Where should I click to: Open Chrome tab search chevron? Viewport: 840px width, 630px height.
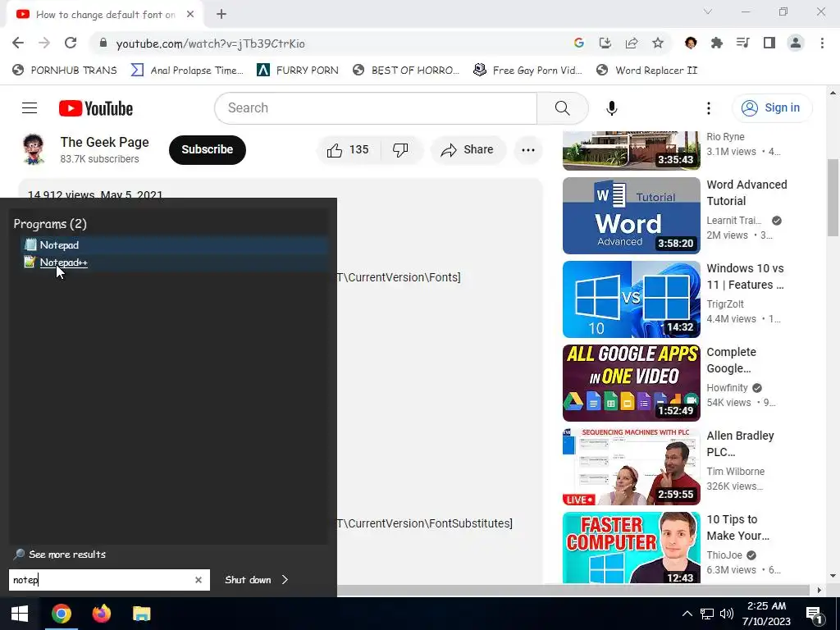pos(708,11)
